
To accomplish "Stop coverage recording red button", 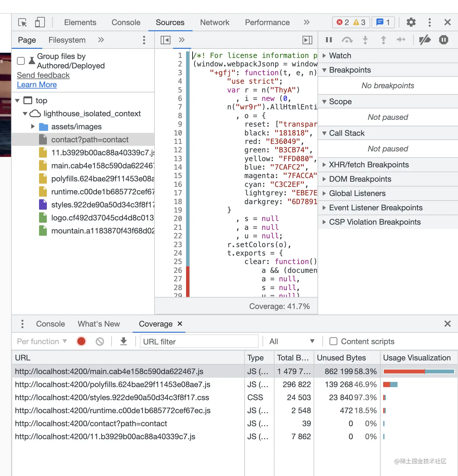I will pyautogui.click(x=81, y=341).
